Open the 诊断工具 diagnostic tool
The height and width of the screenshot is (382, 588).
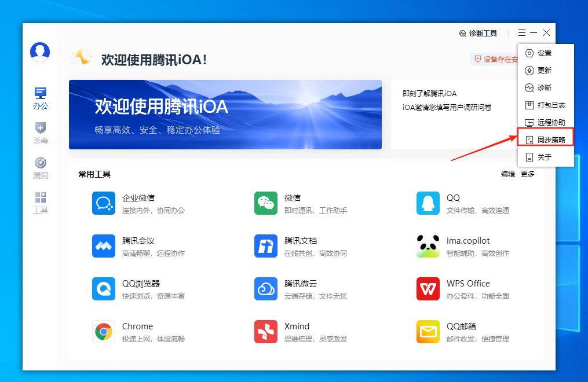[x=479, y=33]
